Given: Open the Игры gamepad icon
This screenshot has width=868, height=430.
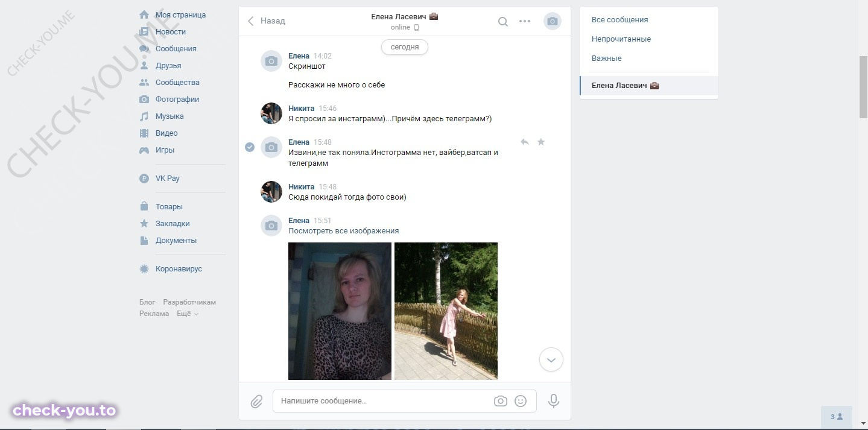Looking at the screenshot, I should [x=144, y=150].
